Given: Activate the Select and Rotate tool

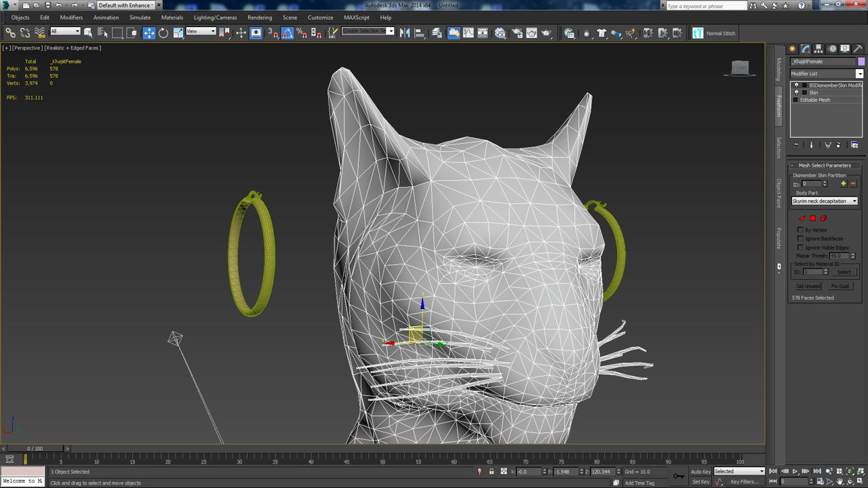Looking at the screenshot, I should (x=163, y=33).
